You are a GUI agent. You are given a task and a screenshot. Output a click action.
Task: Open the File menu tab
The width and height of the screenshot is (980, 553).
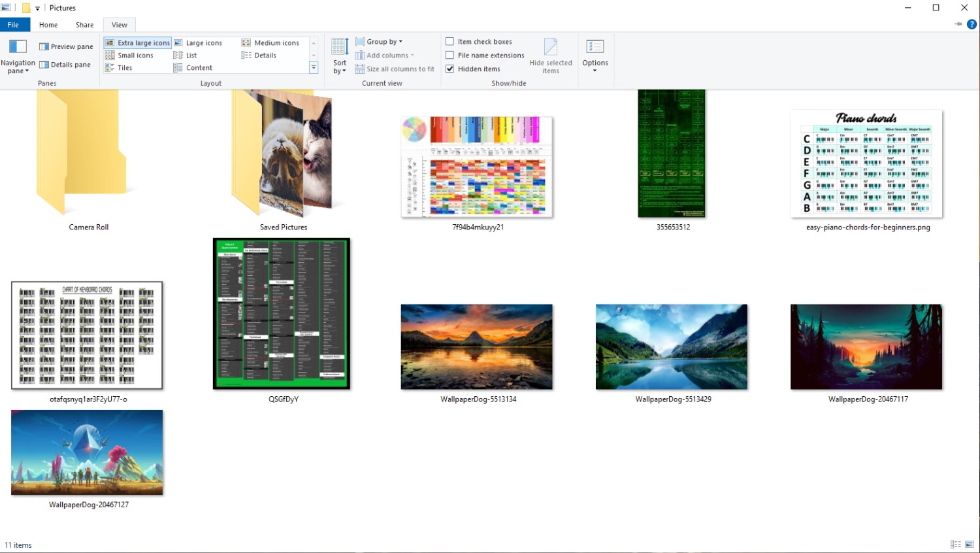13,25
